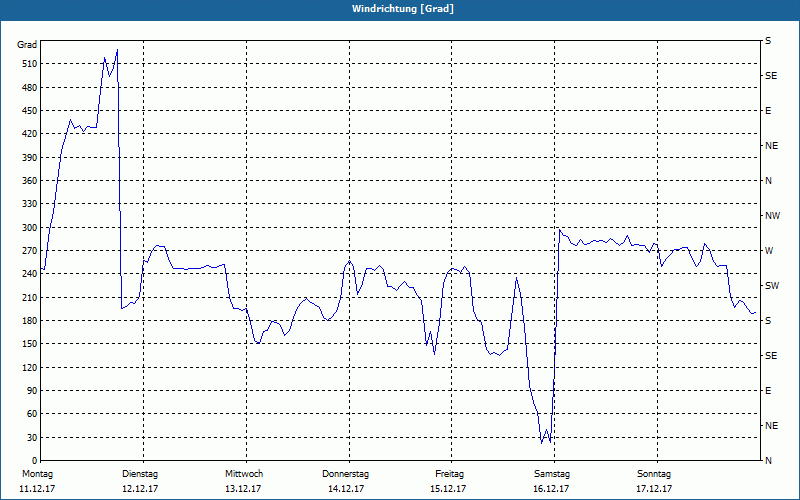
Task: Click the 270 y-axis value
Action: (29, 251)
